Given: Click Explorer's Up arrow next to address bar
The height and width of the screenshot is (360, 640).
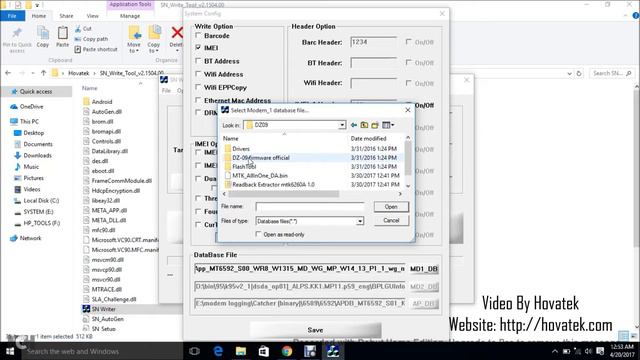Looking at the screenshot, I should [43, 73].
